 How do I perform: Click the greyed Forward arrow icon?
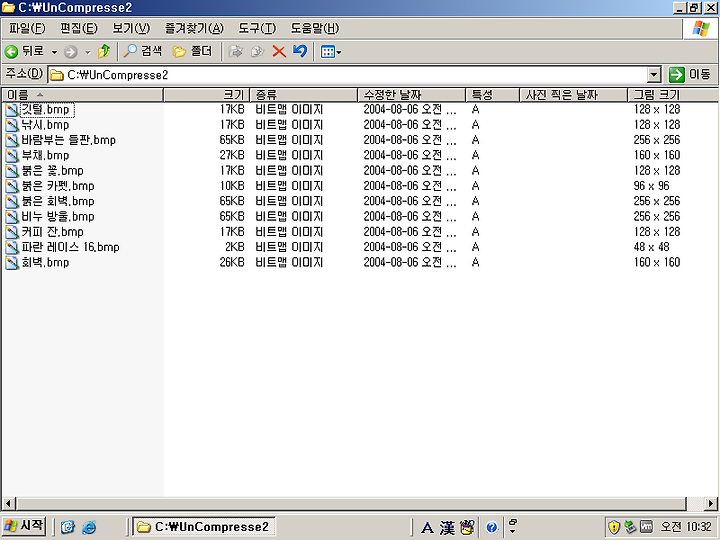tap(70, 51)
